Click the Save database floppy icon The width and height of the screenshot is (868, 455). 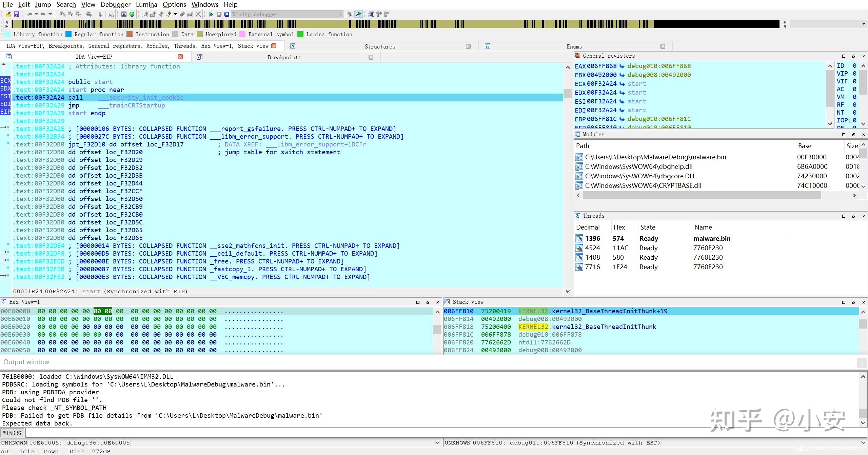[x=16, y=14]
